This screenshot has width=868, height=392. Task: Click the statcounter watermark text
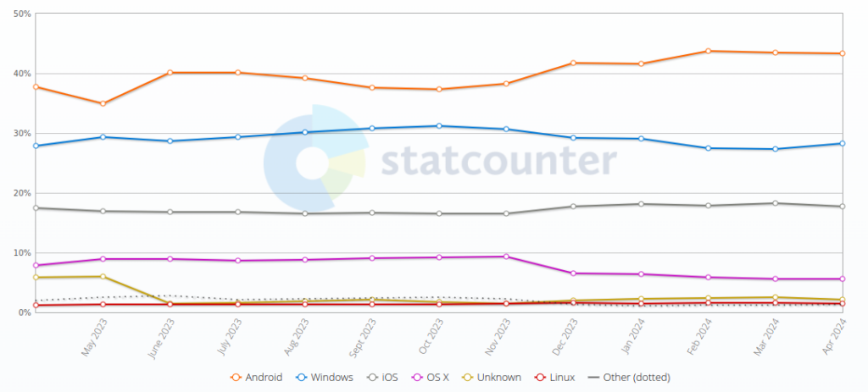point(498,161)
